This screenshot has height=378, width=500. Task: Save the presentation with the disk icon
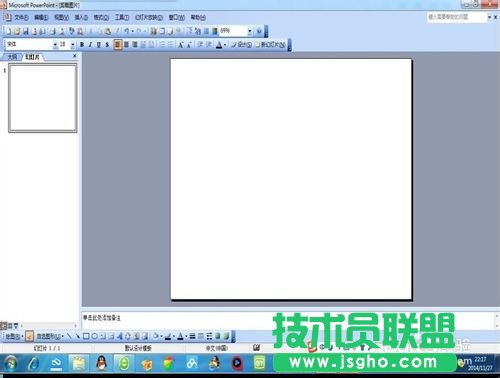25,31
